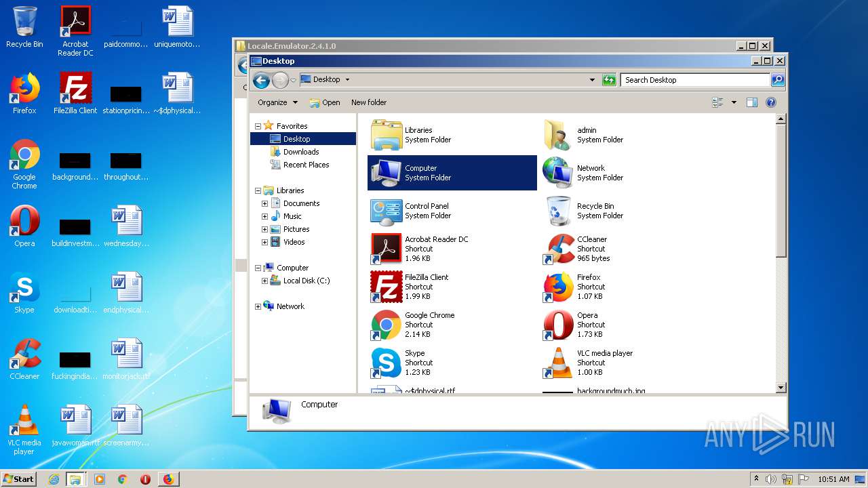This screenshot has width=868, height=488.
Task: Select the javawoman.rtf desktop file
Action: [x=75, y=426]
